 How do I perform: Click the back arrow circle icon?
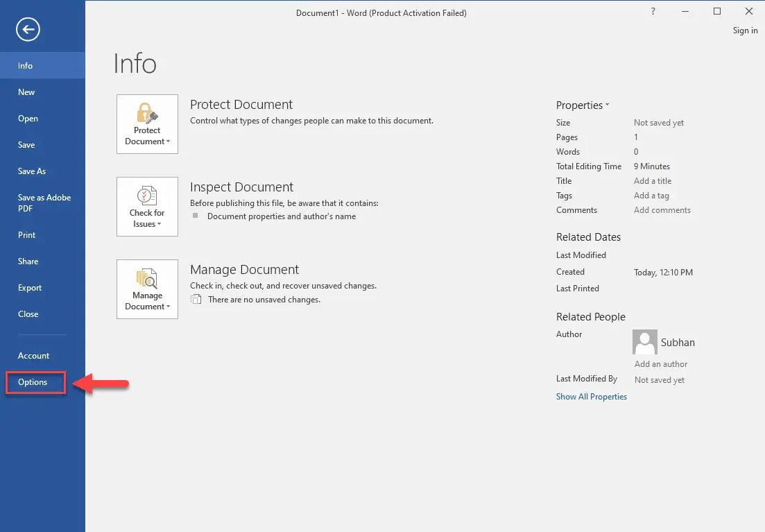click(28, 29)
